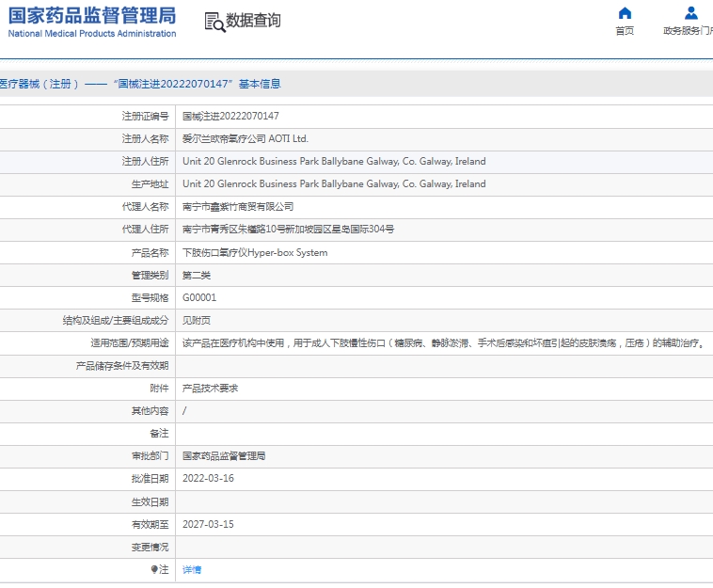The height and width of the screenshot is (588, 713).
Task: Click the 注册人住所 label
Action: [145, 162]
